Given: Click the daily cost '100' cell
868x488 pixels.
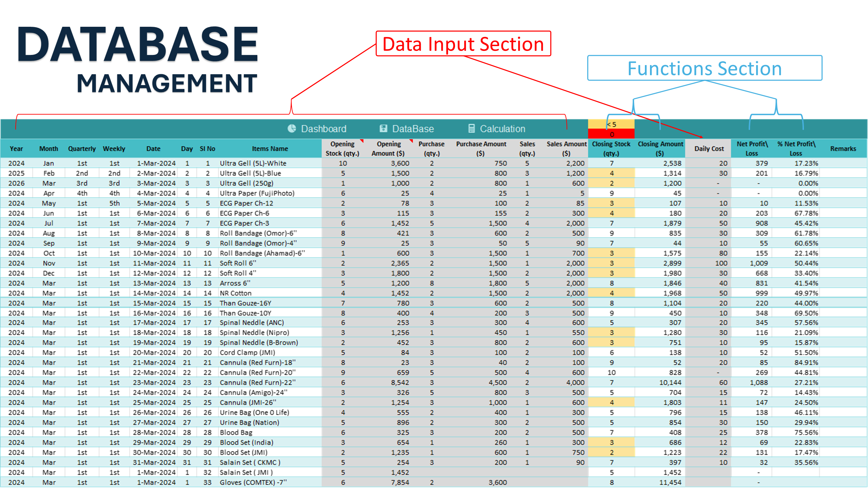Looking at the screenshot, I should (x=709, y=263).
